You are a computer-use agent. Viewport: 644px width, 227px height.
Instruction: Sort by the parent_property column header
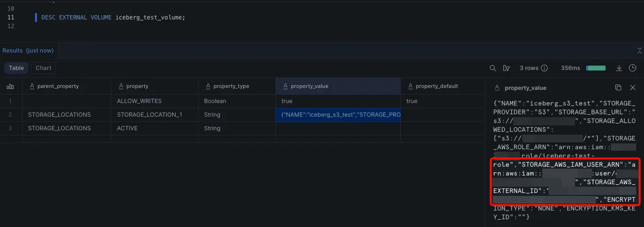pyautogui.click(x=57, y=86)
